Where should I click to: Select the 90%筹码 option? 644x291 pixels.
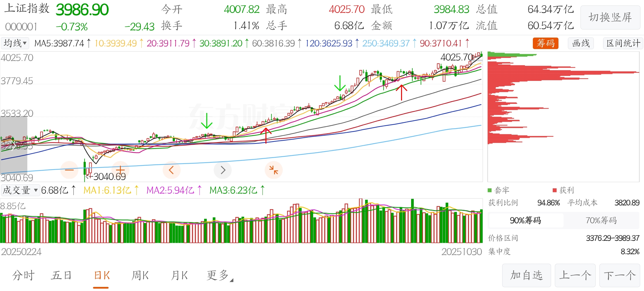[x=525, y=220]
